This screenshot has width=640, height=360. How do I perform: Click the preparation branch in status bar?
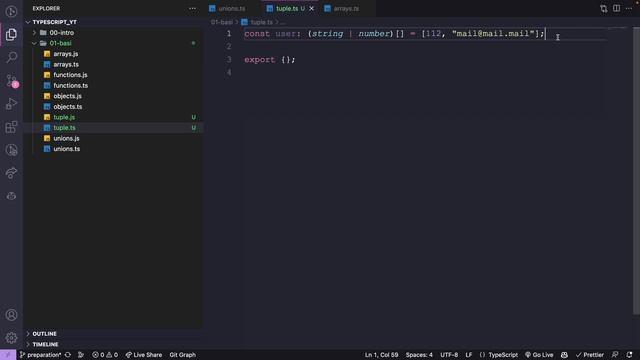point(40,355)
